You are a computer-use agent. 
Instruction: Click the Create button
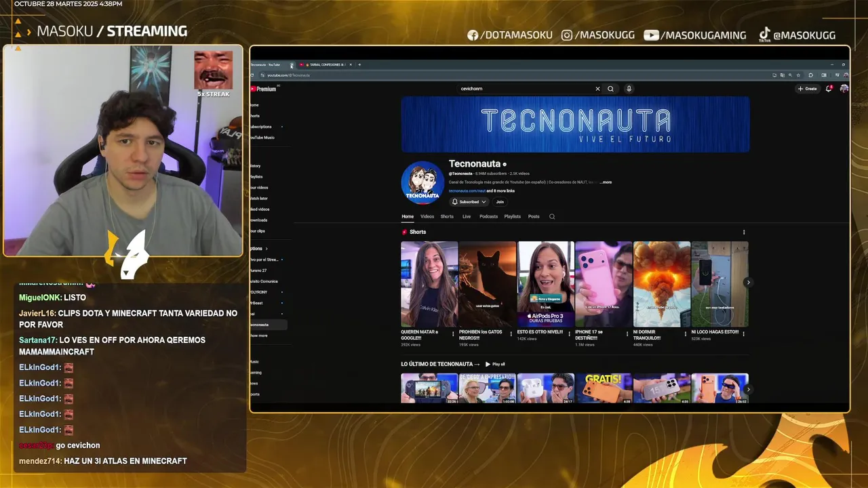pos(807,89)
